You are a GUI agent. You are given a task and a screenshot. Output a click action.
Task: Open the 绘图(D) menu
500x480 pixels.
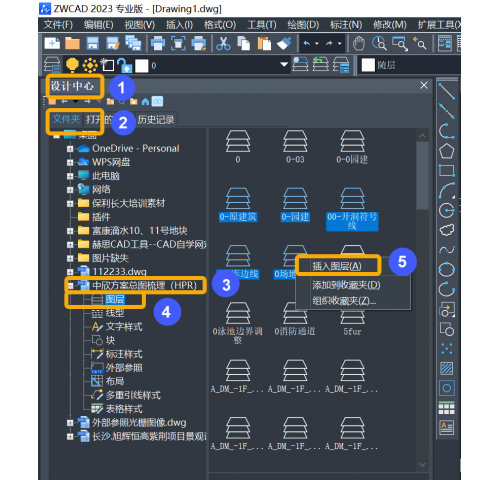click(x=303, y=25)
